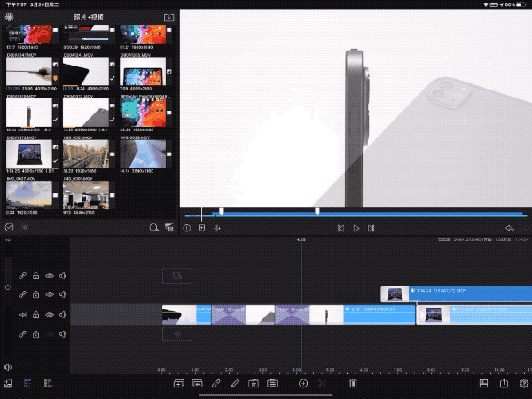Show clip info with the circled i icon
The image size is (532, 399).
186,229
